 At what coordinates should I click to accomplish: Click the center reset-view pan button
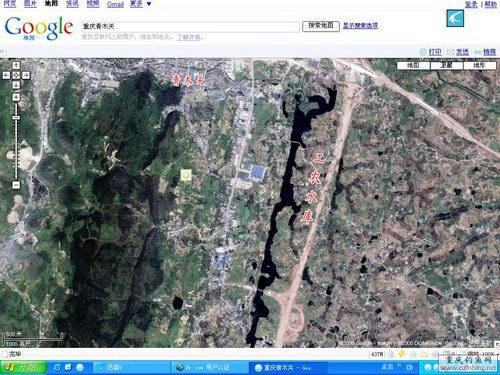coord(16,75)
